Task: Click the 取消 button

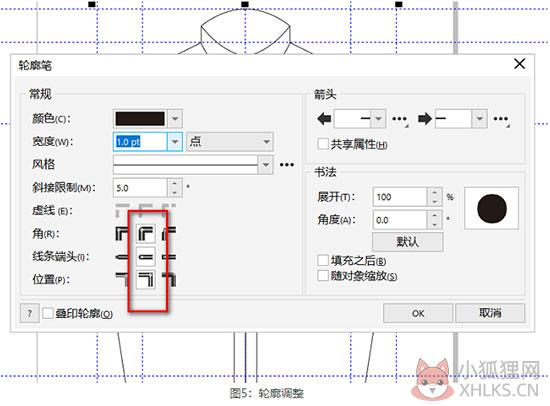Action: tap(490, 313)
